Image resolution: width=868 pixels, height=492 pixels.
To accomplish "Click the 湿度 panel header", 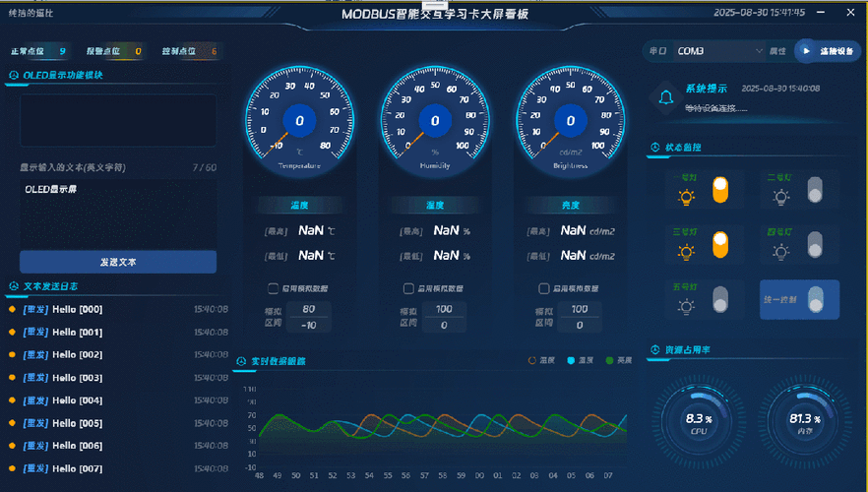I will (x=435, y=205).
